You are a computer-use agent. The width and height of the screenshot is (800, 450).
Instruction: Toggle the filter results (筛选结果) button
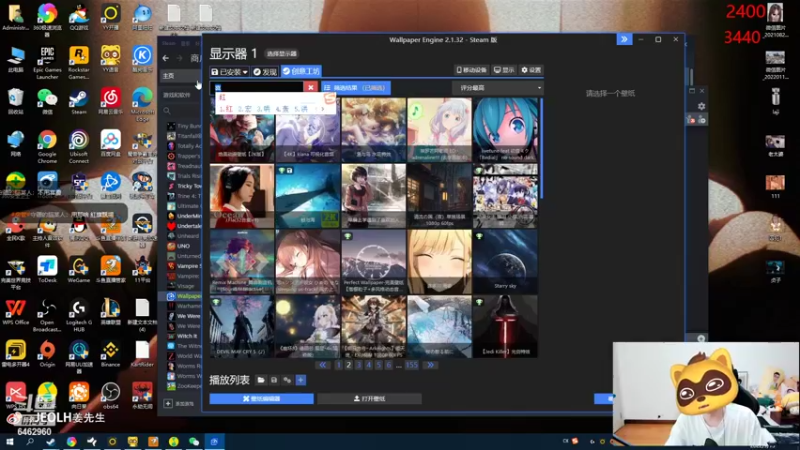(356, 88)
